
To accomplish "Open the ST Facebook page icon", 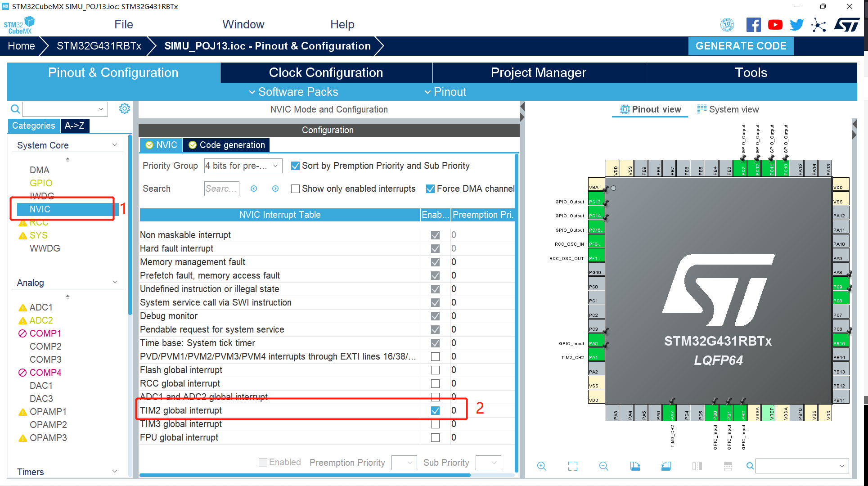I will pyautogui.click(x=753, y=25).
